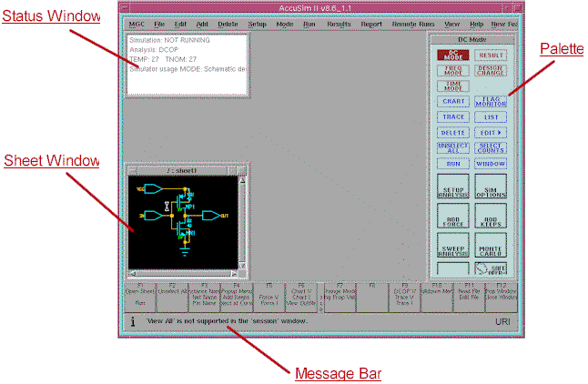Click the sheet1 window's vertical scrollbar

(x=242, y=223)
